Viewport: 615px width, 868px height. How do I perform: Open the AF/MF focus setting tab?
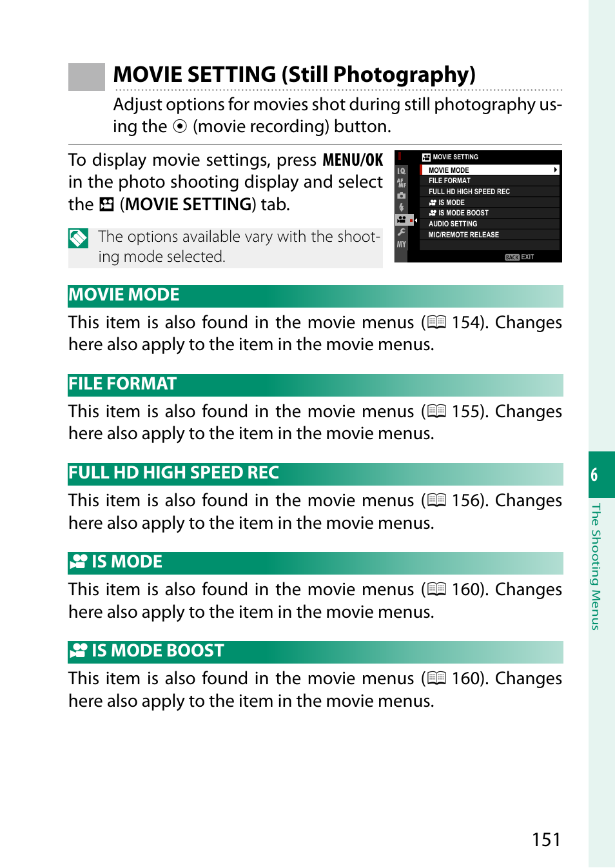coord(401,183)
